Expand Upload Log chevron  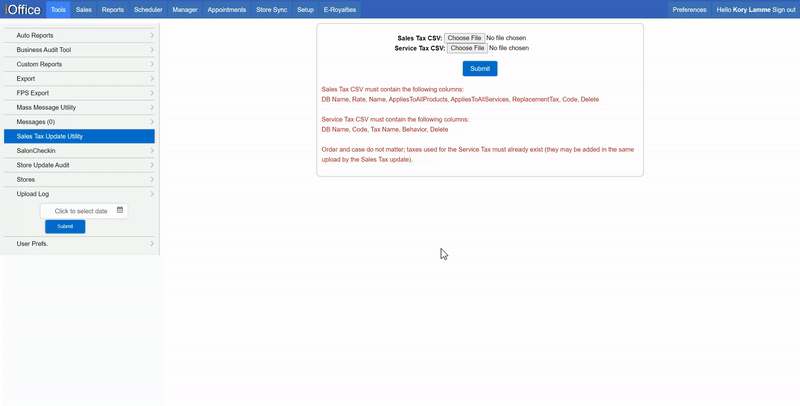[x=152, y=194]
